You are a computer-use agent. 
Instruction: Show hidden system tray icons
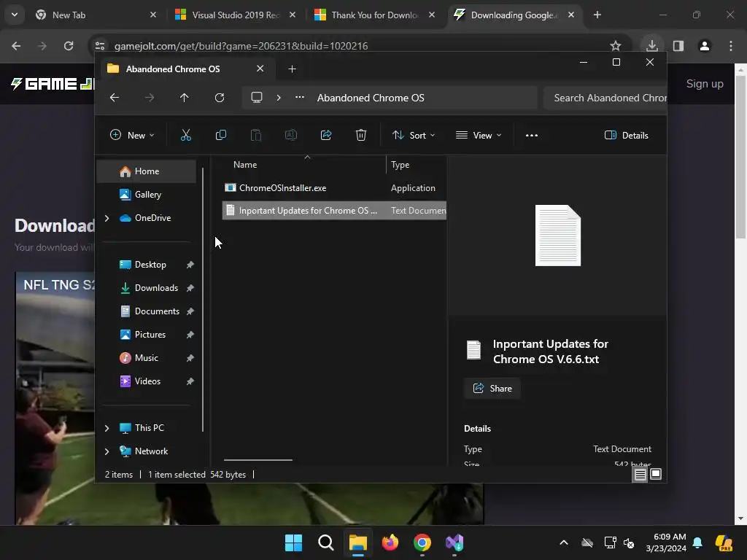564,542
